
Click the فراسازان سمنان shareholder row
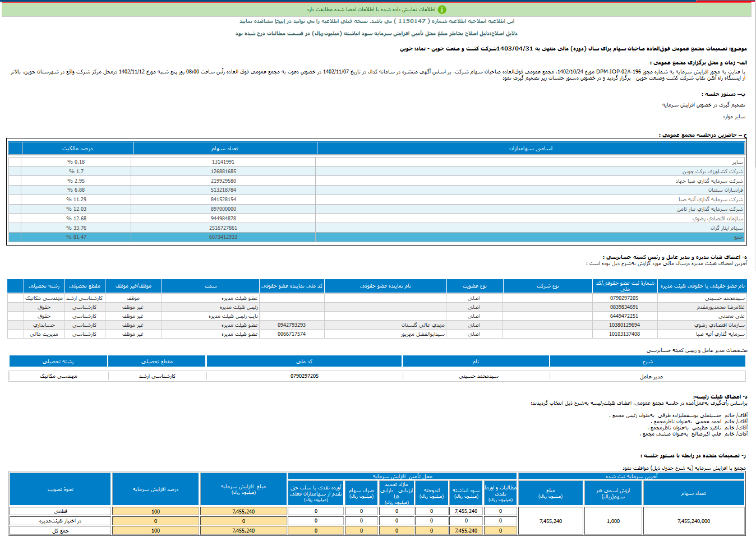coord(725,190)
